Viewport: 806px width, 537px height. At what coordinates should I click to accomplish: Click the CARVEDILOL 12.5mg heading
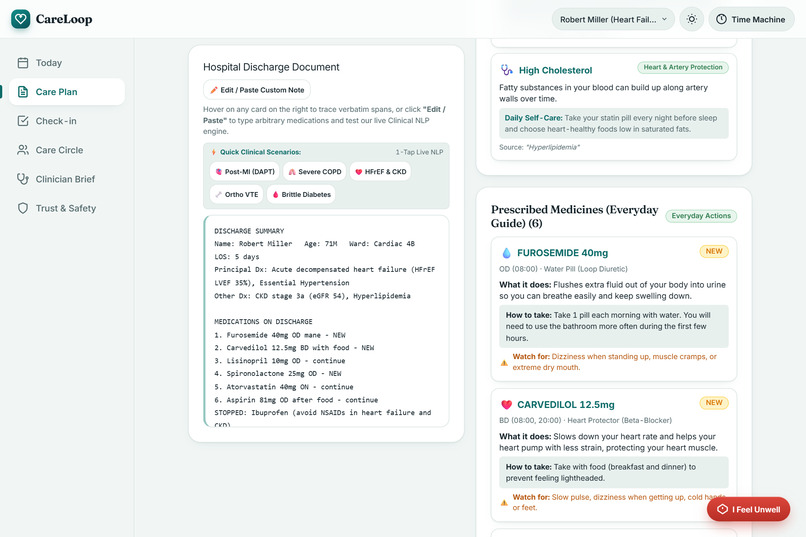[565, 404]
